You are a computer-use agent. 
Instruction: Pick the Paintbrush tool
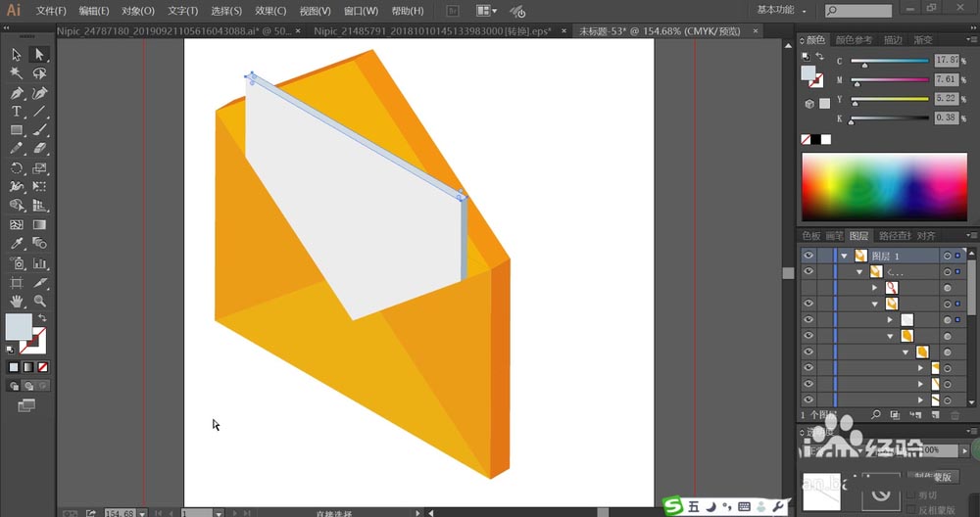[39, 130]
